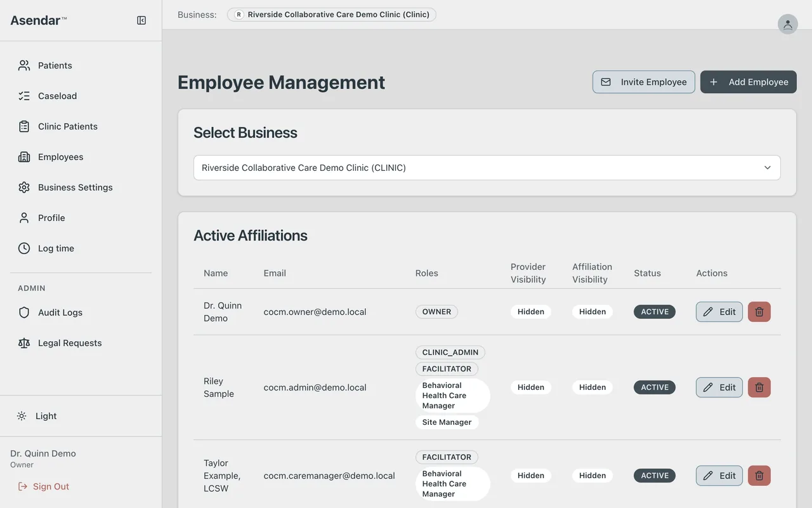
Task: Open the Select Business dropdown
Action: click(487, 168)
